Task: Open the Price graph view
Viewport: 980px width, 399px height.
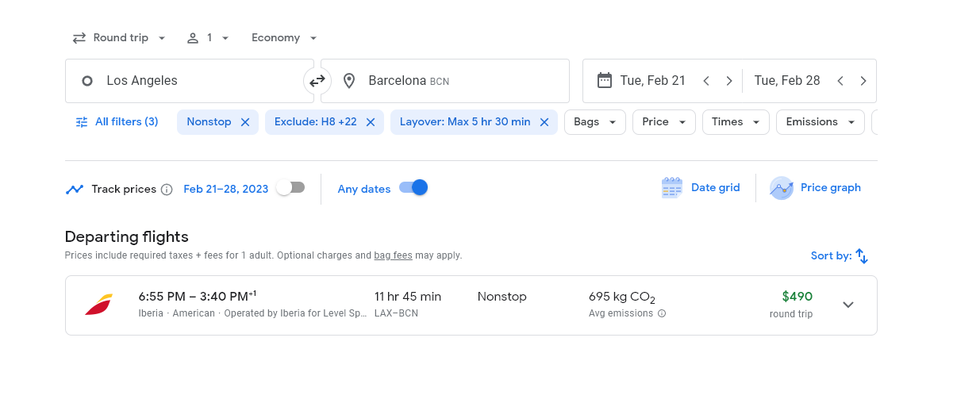Action: pos(816,188)
